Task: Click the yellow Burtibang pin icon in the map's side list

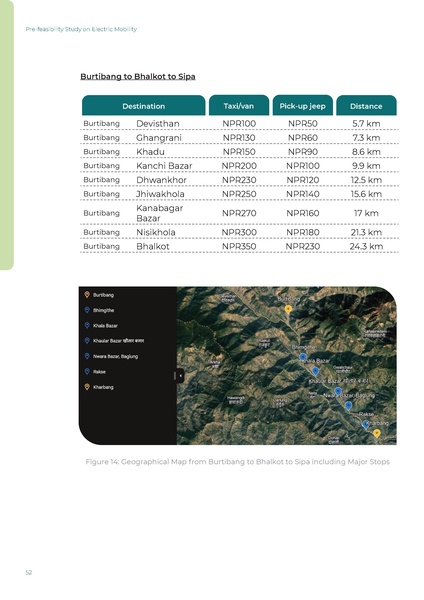Action: [x=87, y=295]
